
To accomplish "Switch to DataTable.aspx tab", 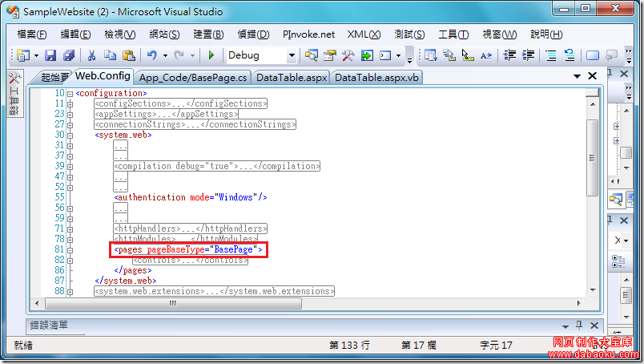I will pyautogui.click(x=292, y=78).
